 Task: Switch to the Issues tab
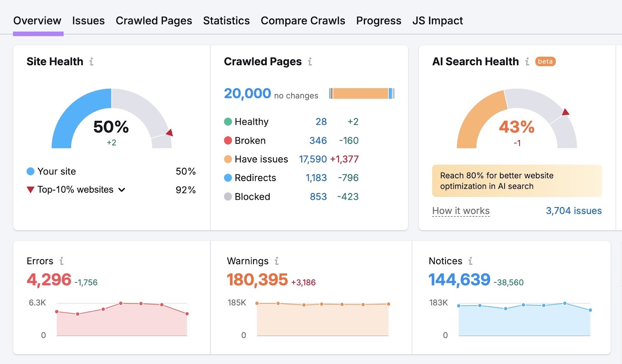(x=88, y=21)
